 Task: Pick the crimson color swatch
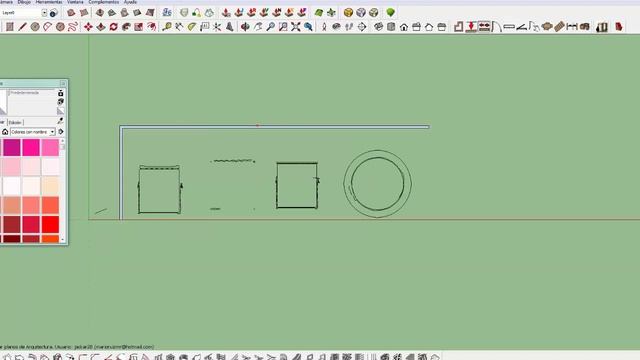[31, 224]
